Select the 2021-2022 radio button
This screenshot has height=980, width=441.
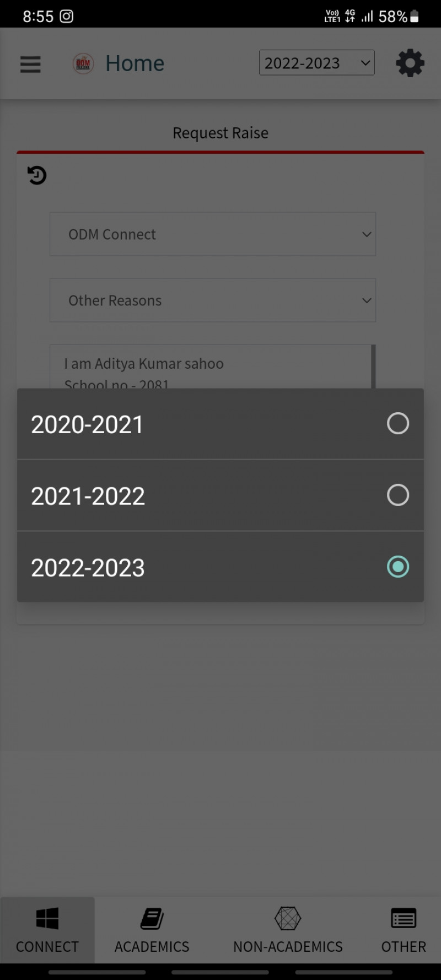pos(398,495)
